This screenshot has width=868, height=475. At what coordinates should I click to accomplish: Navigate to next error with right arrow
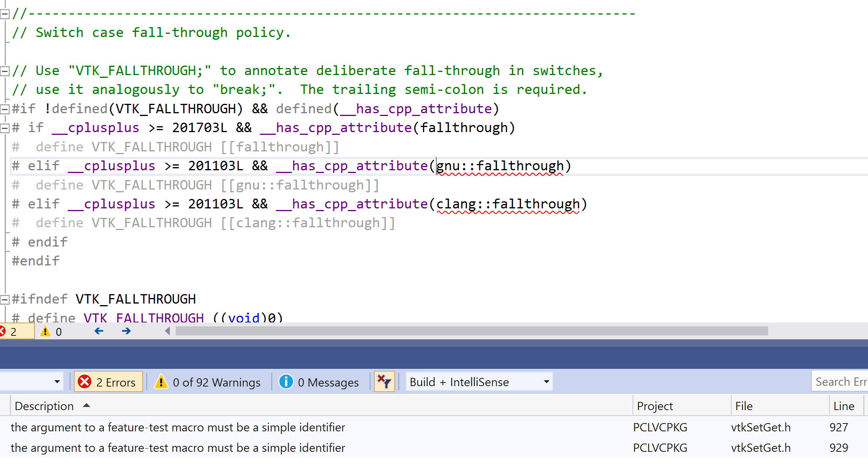[x=126, y=331]
